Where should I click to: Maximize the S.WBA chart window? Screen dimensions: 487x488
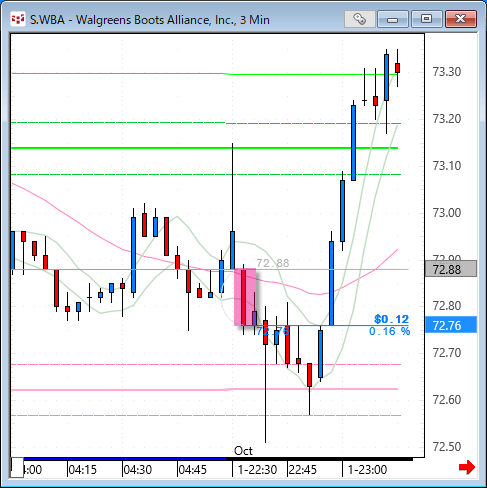(x=426, y=19)
